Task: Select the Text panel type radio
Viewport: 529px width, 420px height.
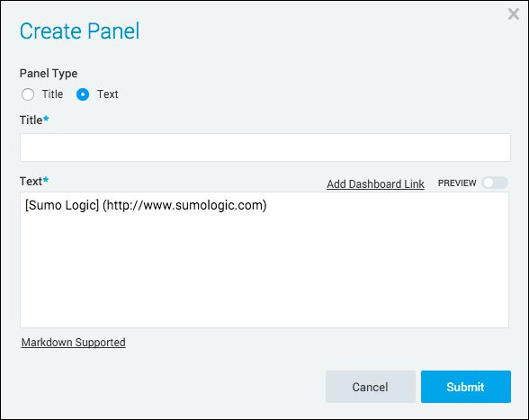Action: click(83, 94)
